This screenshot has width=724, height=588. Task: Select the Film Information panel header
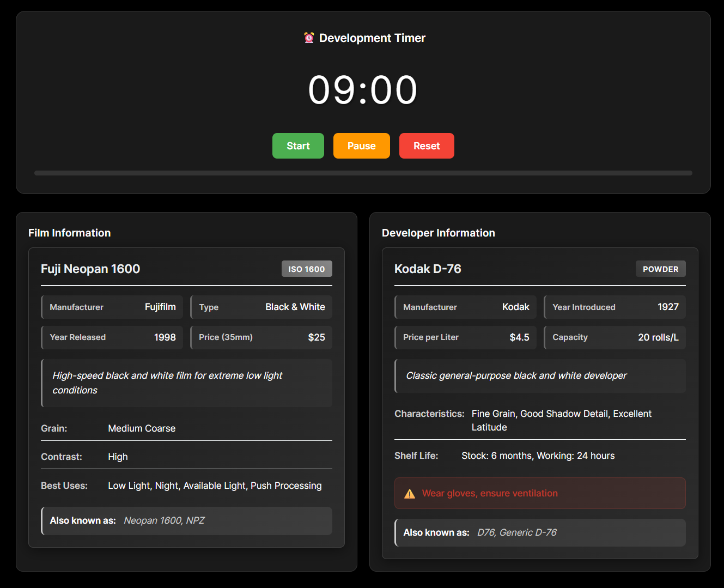coord(69,233)
